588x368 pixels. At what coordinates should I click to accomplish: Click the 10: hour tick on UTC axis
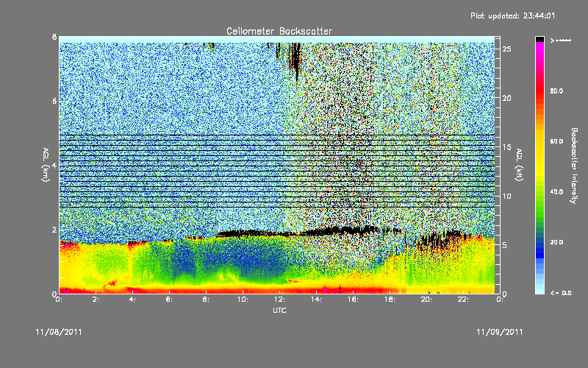pos(243,300)
